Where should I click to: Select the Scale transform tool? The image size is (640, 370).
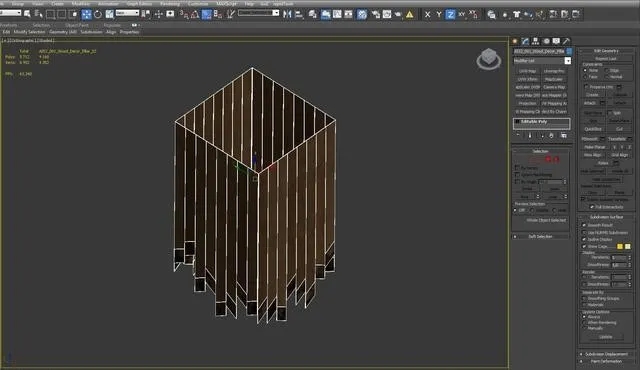109,14
